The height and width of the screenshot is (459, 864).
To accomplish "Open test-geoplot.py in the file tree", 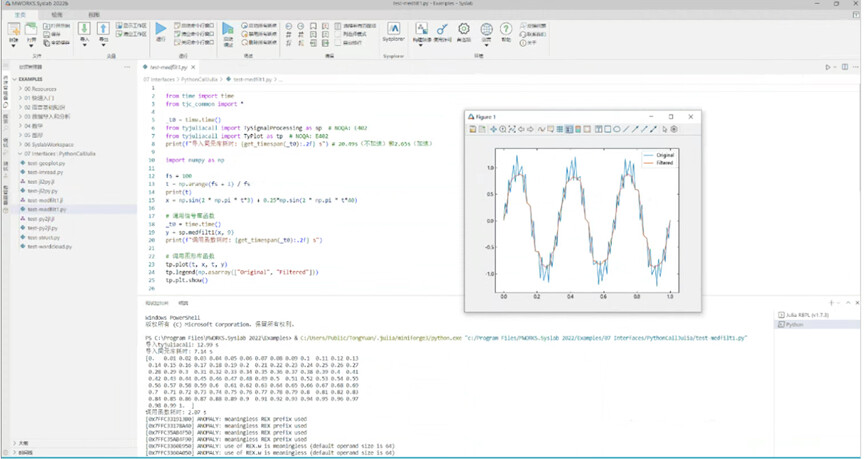I will click(46, 163).
